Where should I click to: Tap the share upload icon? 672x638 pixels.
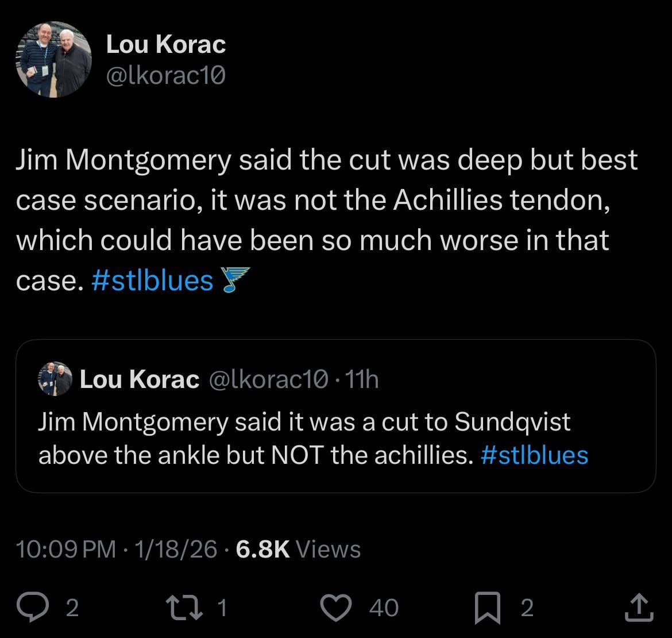coord(639,608)
